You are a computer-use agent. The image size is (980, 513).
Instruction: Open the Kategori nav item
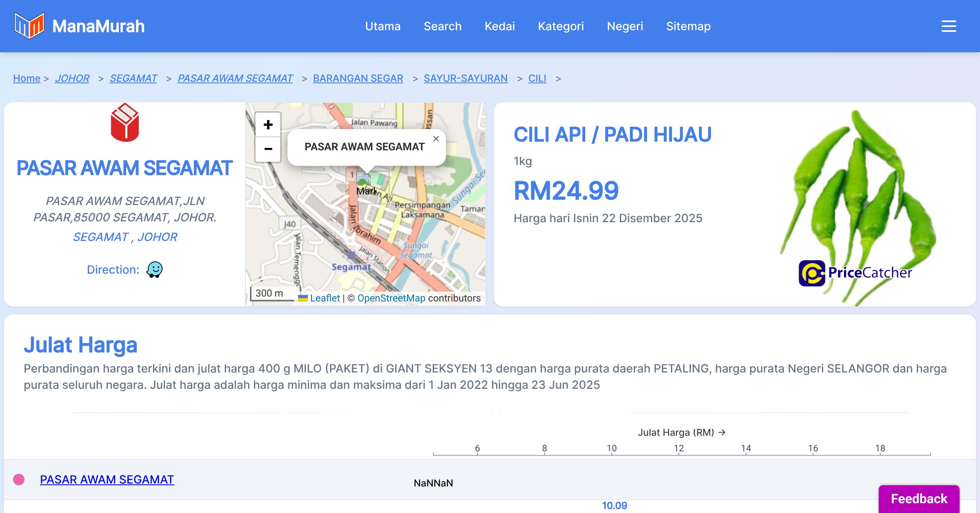561,26
